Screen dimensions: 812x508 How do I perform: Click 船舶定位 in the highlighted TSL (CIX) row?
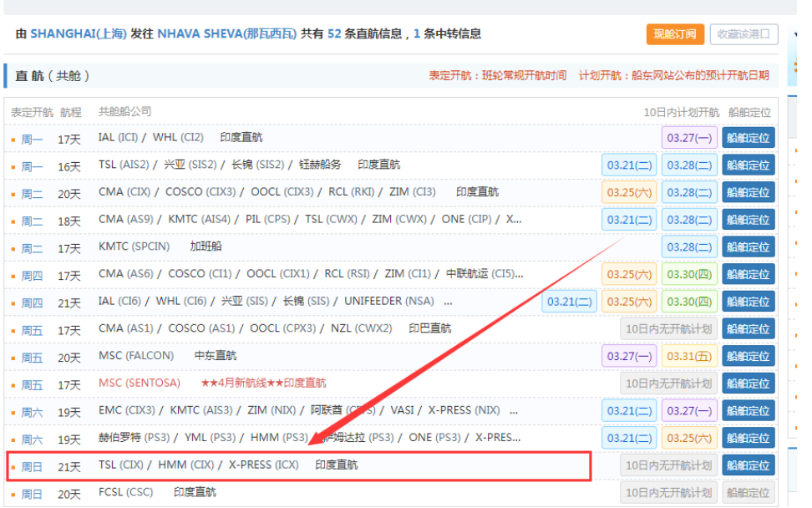748,465
